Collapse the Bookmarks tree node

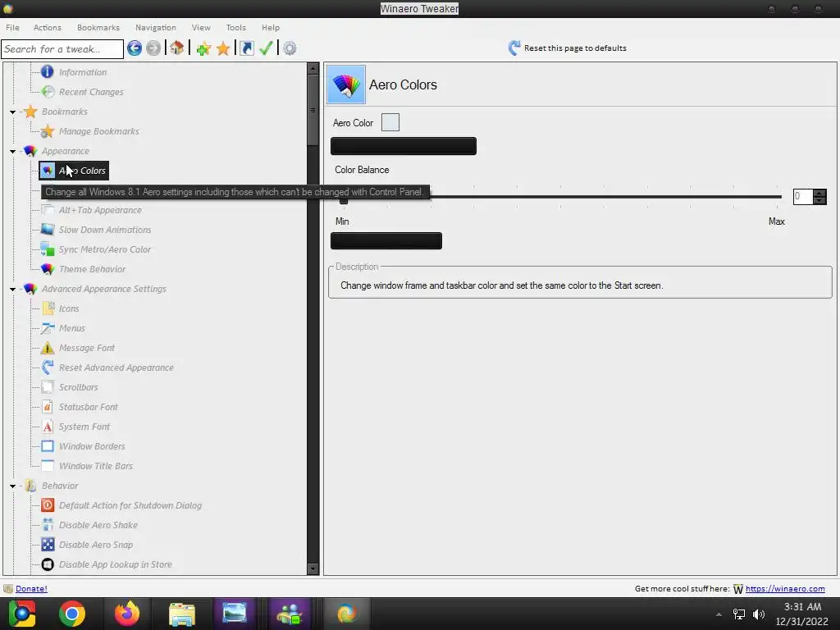coord(13,112)
